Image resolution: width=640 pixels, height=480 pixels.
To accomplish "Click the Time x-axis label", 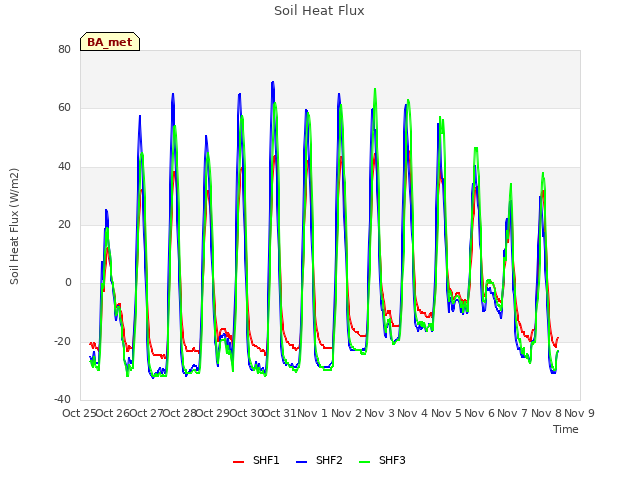I will (x=565, y=429).
